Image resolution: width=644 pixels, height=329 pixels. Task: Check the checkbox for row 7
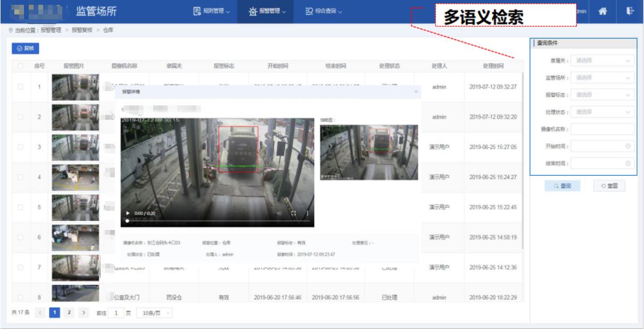[x=21, y=267]
